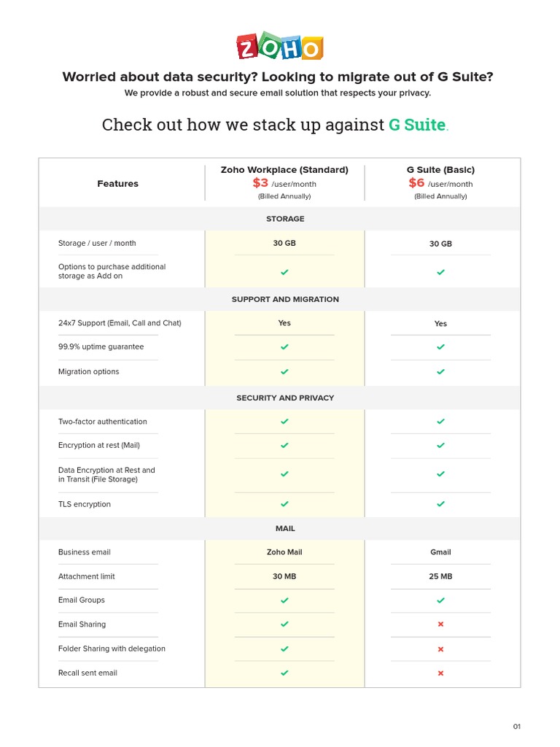Click Zoho's check for Recall sent email
Screen dimensions: 560x747
click(x=284, y=673)
